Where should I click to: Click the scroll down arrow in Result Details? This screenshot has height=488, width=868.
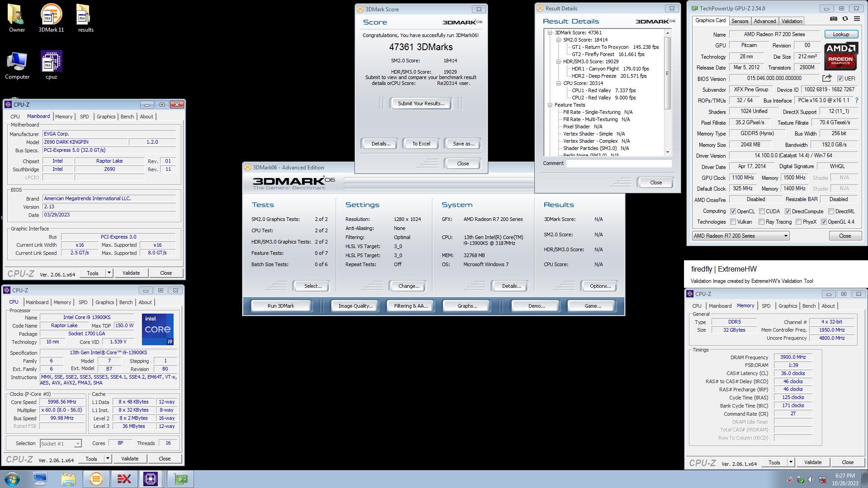667,152
